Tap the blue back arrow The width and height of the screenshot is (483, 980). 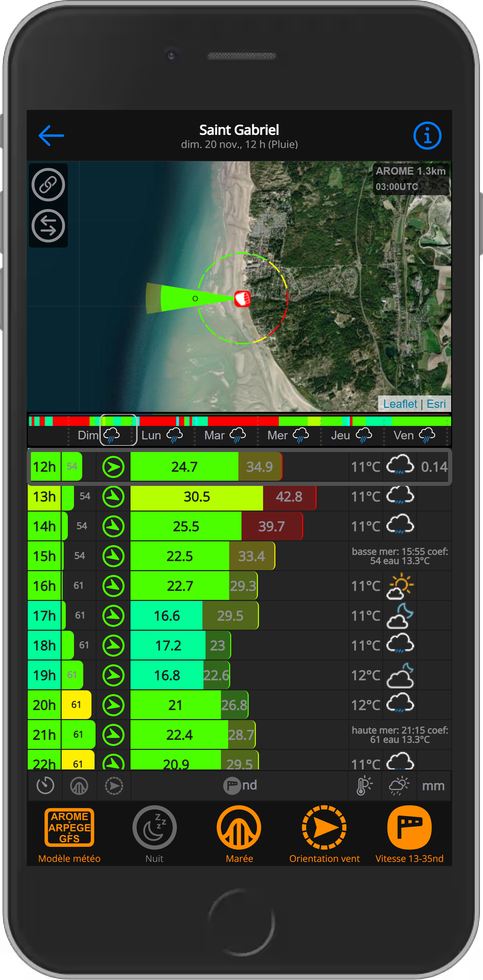51,136
